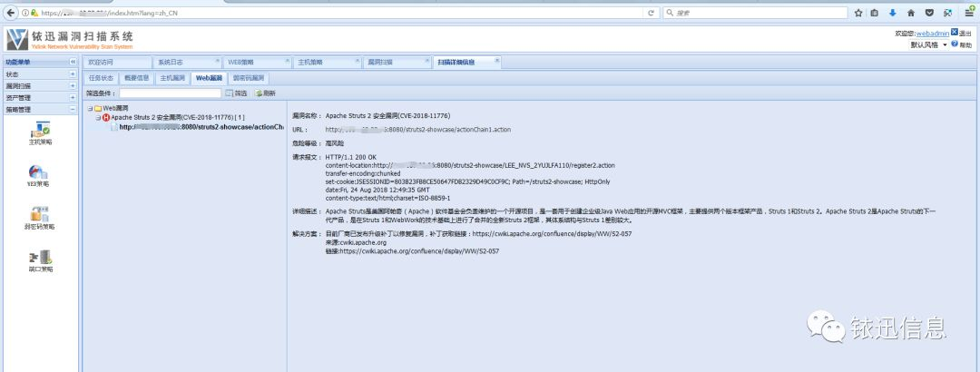
Task: Collapse the Apache Struts 2 tree node
Action: [98, 118]
